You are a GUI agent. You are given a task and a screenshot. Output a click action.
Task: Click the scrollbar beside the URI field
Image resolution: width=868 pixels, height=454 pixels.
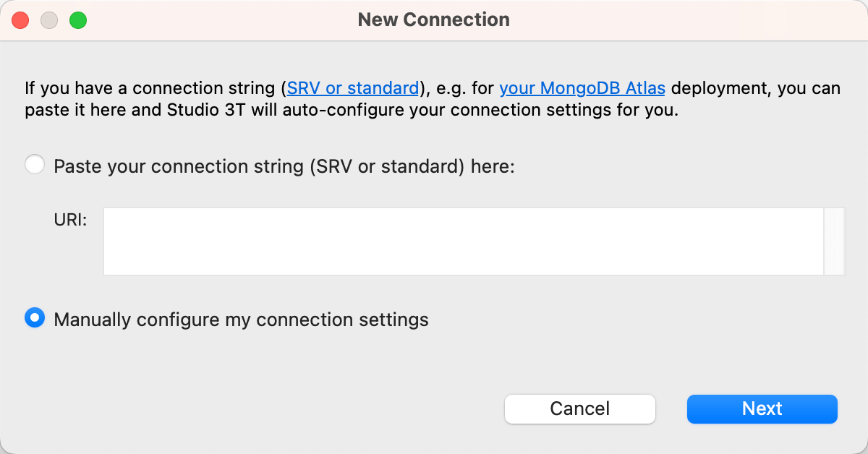coord(833,241)
